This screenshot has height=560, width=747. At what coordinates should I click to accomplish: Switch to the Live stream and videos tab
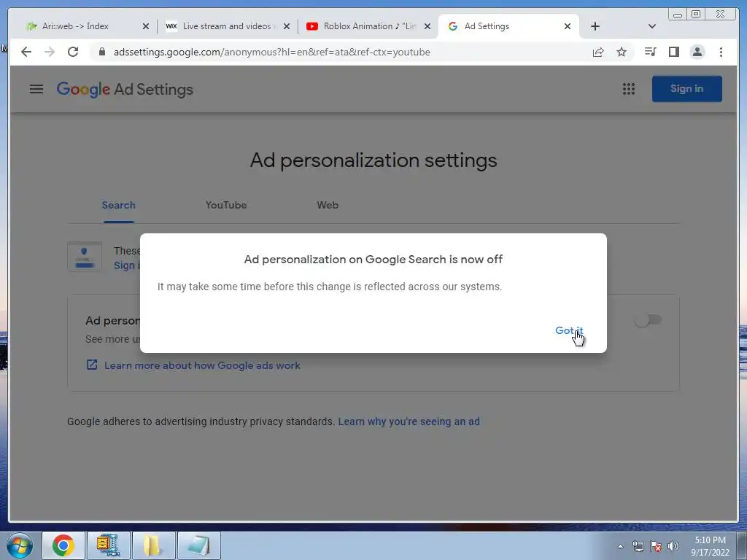227,26
